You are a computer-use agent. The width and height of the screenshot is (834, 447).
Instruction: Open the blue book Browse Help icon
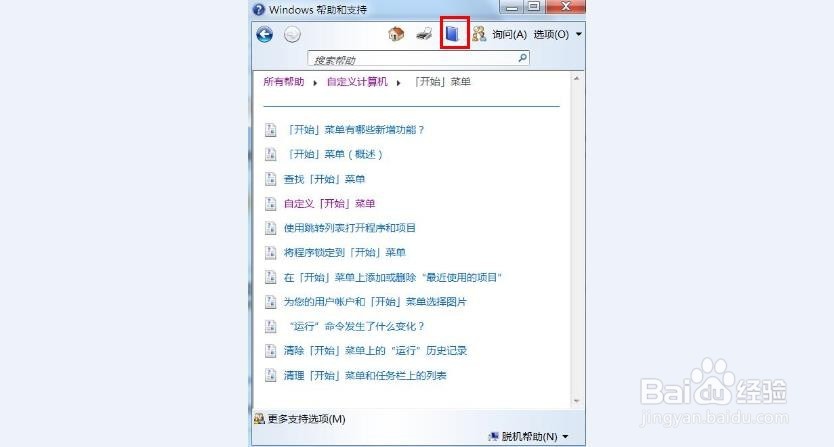pyautogui.click(x=453, y=34)
